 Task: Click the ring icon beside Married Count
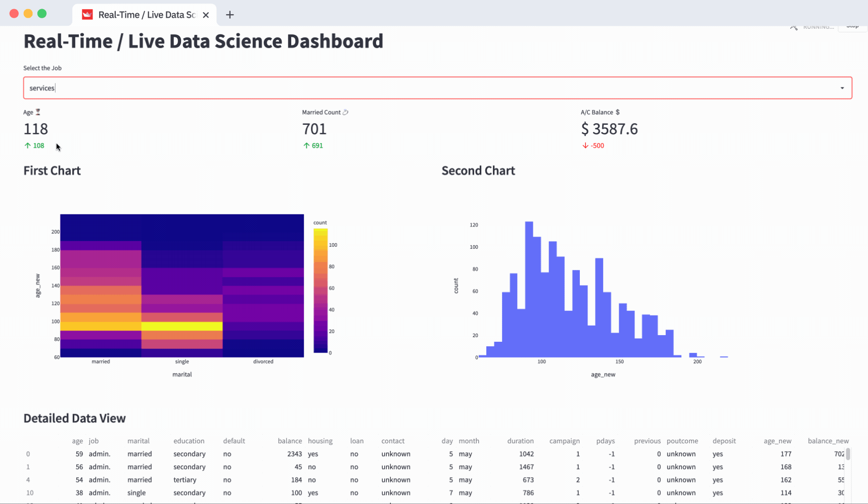coord(346,112)
